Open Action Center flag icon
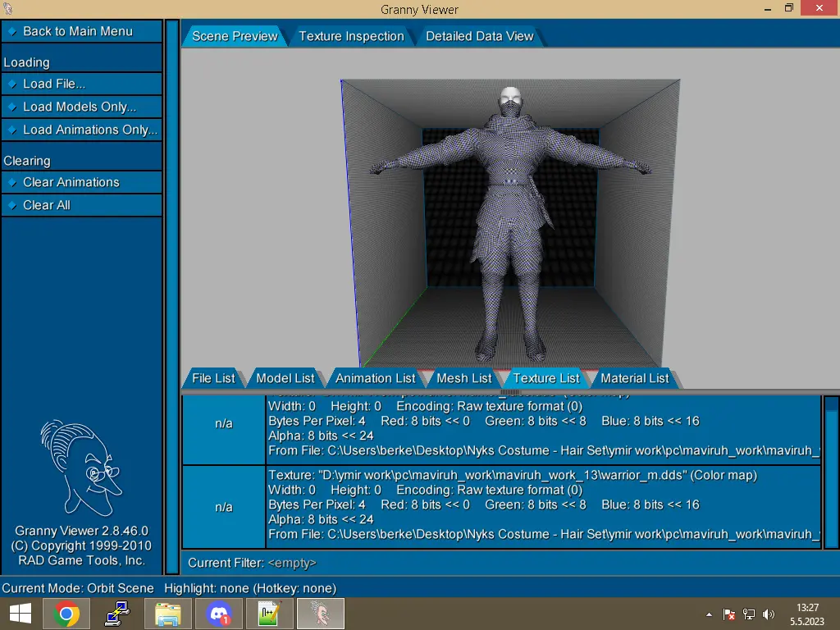Screen dimensions: 840x630 click(729, 614)
